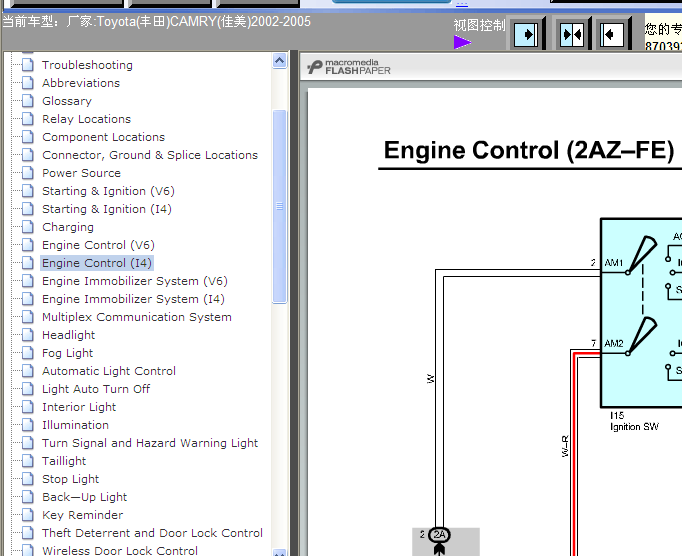Click the page icon beside Stop Light
The height and width of the screenshot is (556, 682).
pos(28,479)
